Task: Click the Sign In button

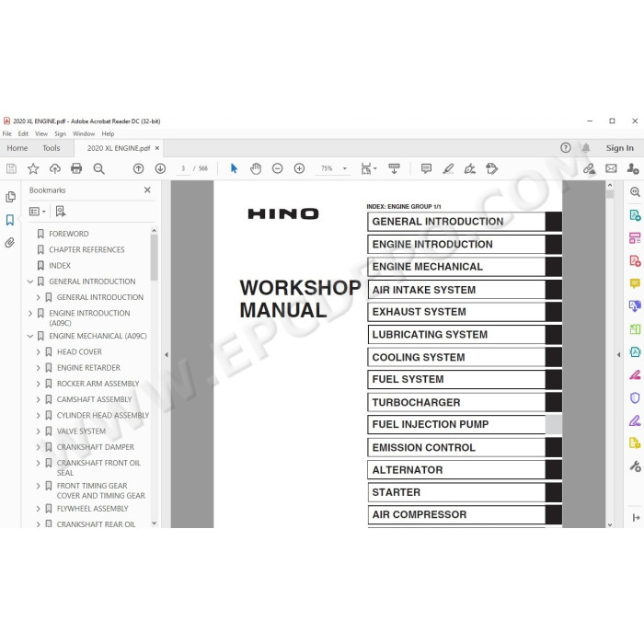Action: pos(620,148)
